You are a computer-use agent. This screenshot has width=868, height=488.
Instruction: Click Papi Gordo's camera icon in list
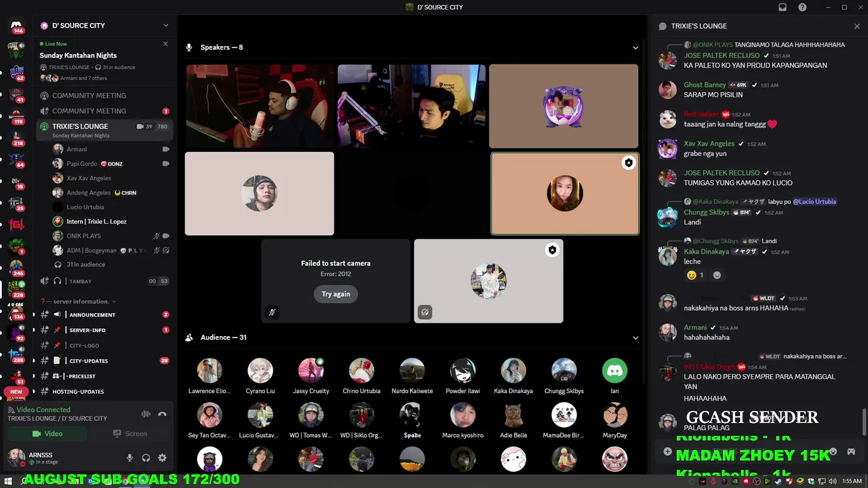tap(166, 163)
